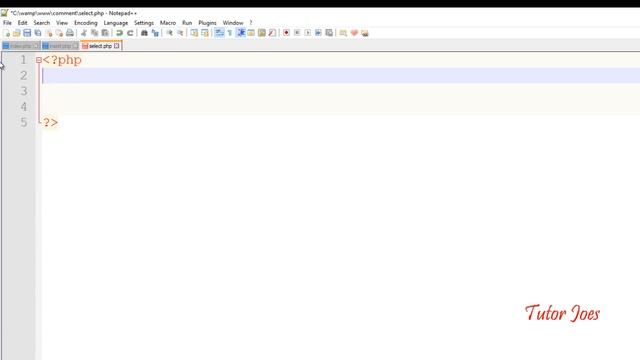Image resolution: width=640 pixels, height=360 pixels.
Task: Click line number 4 in the margin
Action: (24, 107)
